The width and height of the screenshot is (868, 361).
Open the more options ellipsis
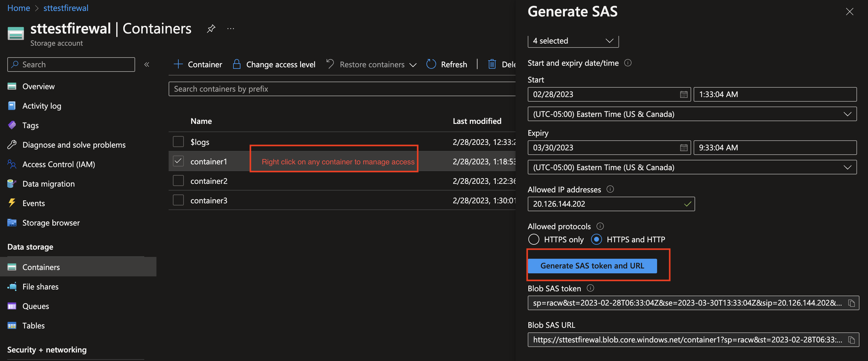pos(230,29)
